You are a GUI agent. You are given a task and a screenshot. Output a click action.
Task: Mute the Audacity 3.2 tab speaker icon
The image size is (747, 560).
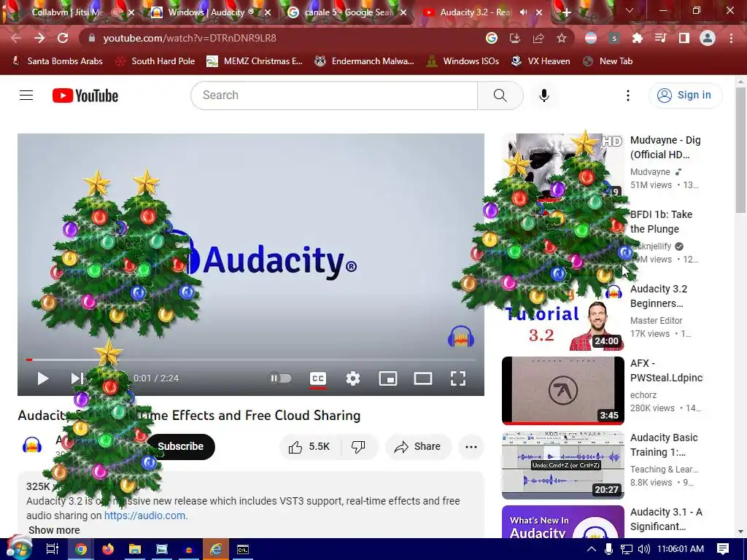524,12
